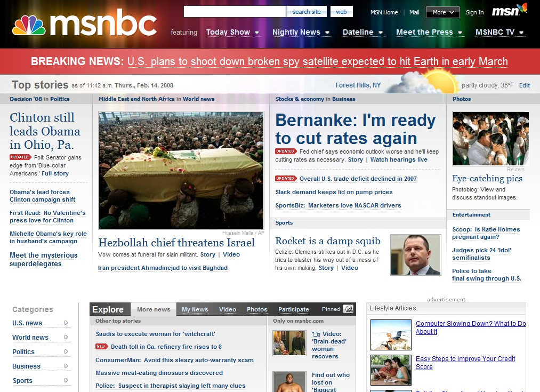The height and width of the screenshot is (392, 540).
Task: Click the MSNBC peacock logo
Action: click(29, 25)
